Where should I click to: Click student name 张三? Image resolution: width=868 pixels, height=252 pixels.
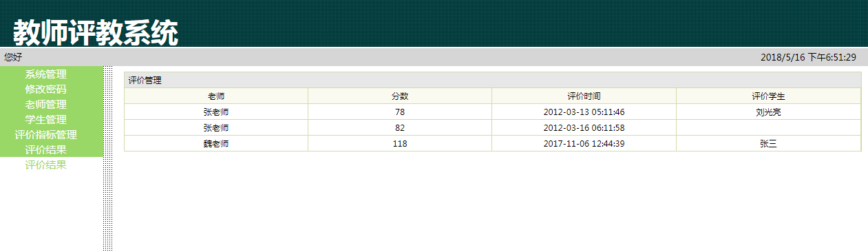click(x=768, y=143)
